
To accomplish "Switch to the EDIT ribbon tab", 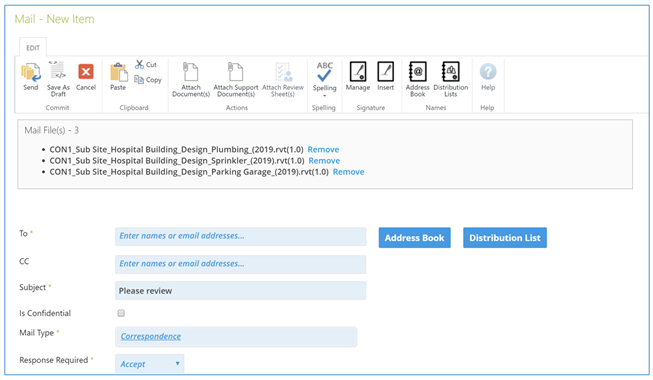I will (x=33, y=48).
